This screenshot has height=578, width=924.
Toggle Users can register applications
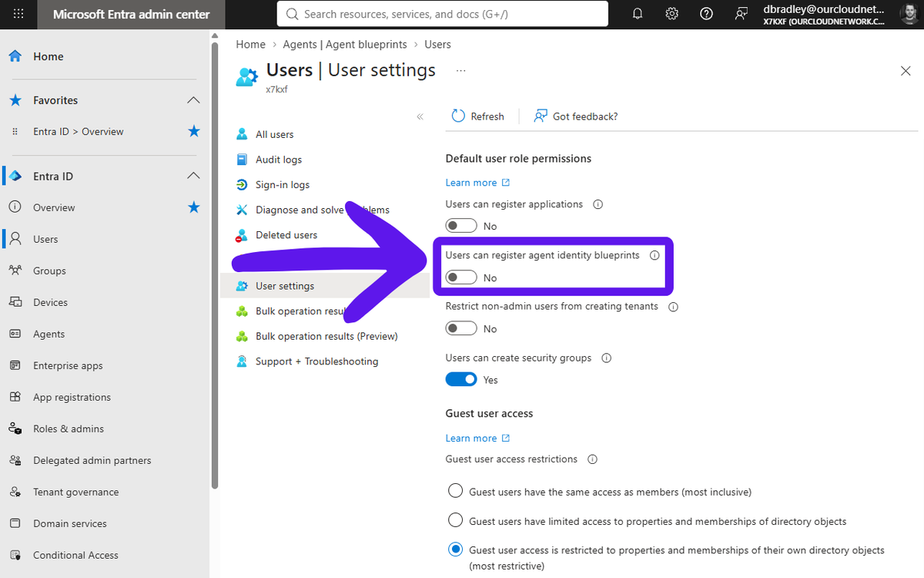pos(461,226)
